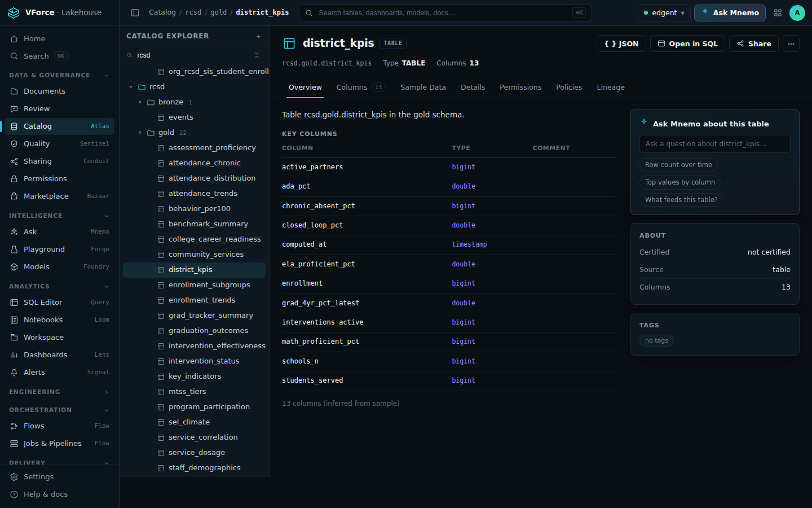This screenshot has height=508, width=812.
Task: Click the enrollment column row
Action: pos(450,283)
